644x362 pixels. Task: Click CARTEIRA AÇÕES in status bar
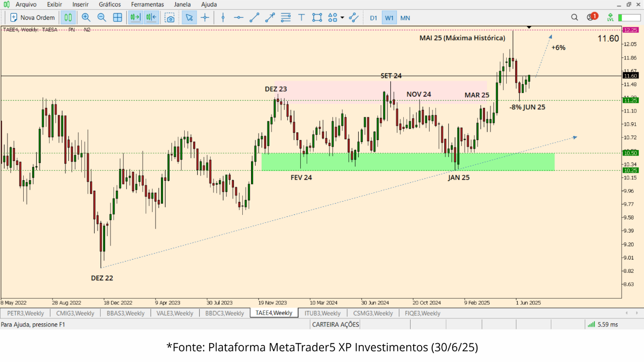[x=335, y=324]
